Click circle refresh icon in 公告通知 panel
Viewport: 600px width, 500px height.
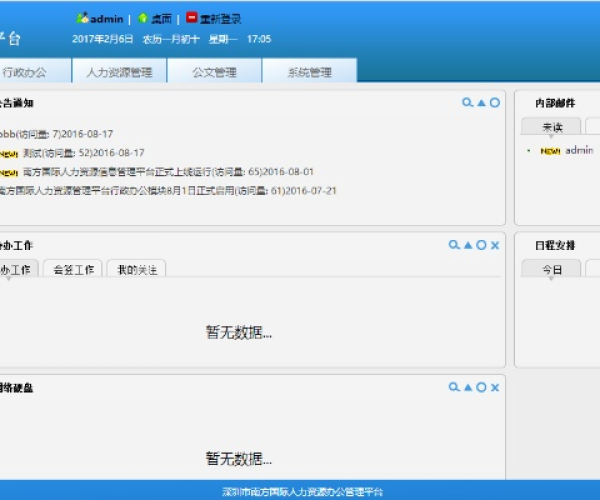tap(495, 103)
